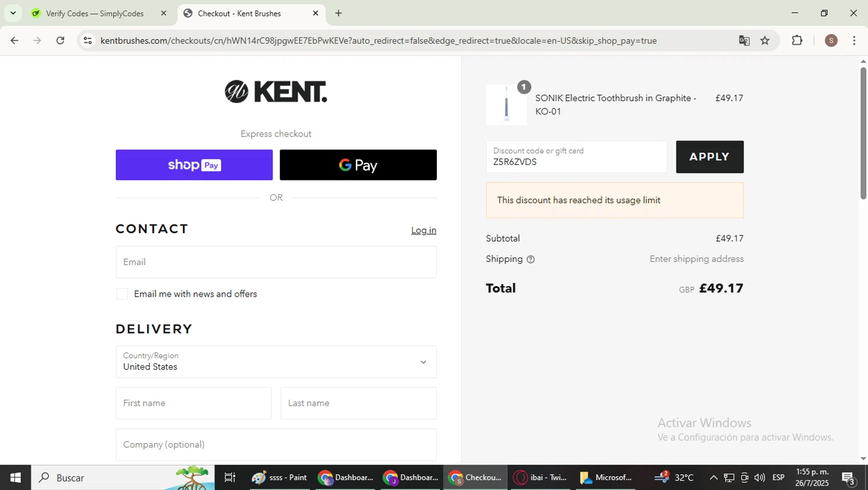This screenshot has width=868, height=490.
Task: Close the Checkout Kent Brushes tab
Action: pos(315,13)
